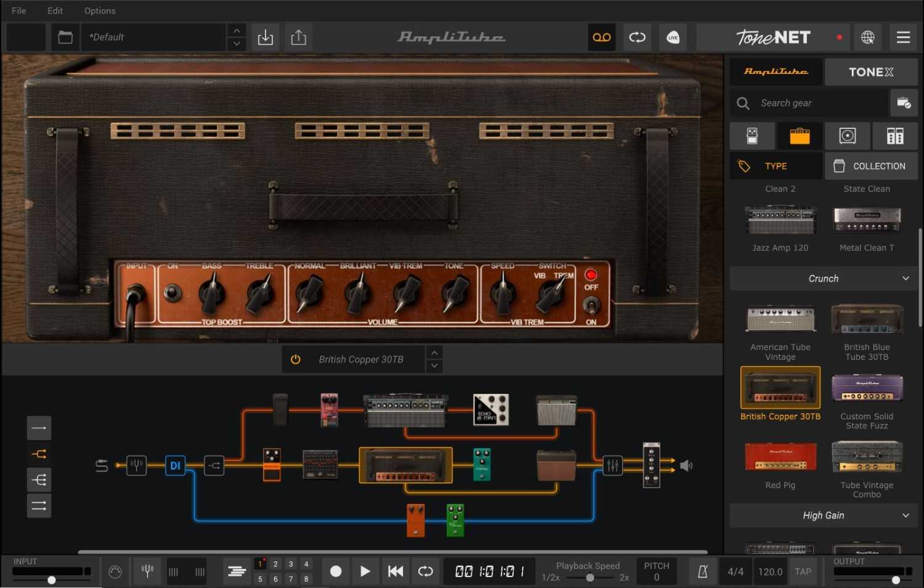Viewport: 924px width, 588px height.
Task: Open the hamburger main menu
Action: point(903,38)
